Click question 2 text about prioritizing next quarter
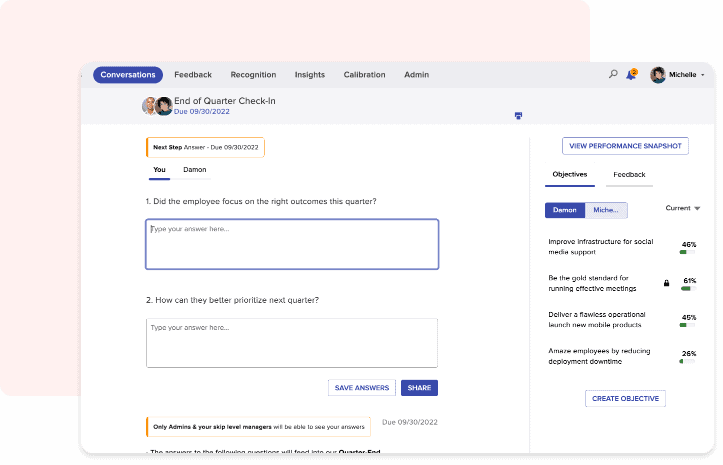The height and width of the screenshot is (465, 723). tap(232, 300)
